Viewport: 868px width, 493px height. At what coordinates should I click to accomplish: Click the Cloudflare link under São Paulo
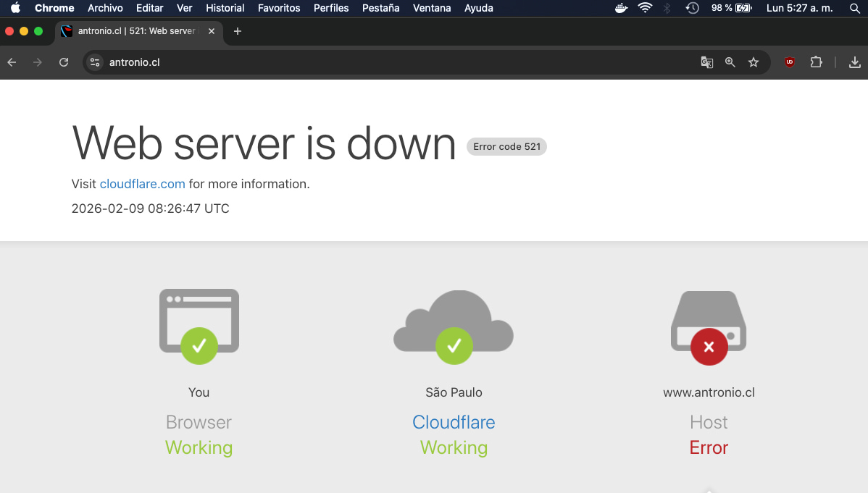click(x=454, y=422)
